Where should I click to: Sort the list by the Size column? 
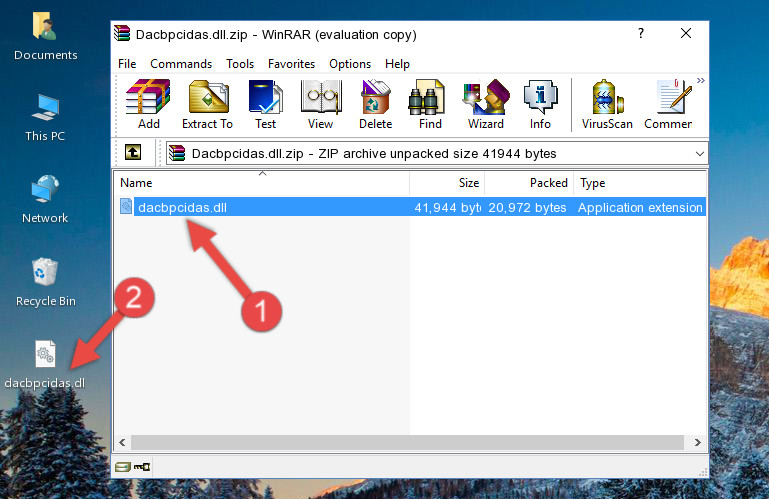(447, 183)
